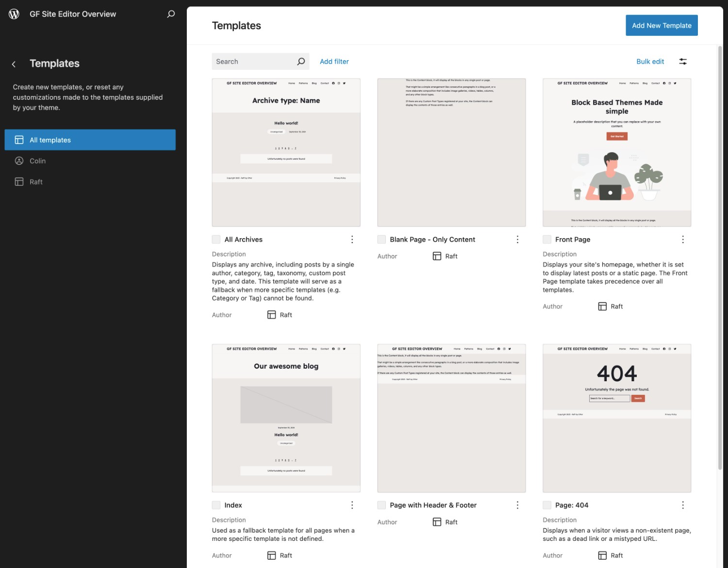Click Raft author icon under Page: 404
The image size is (728, 568).
pyautogui.click(x=602, y=555)
